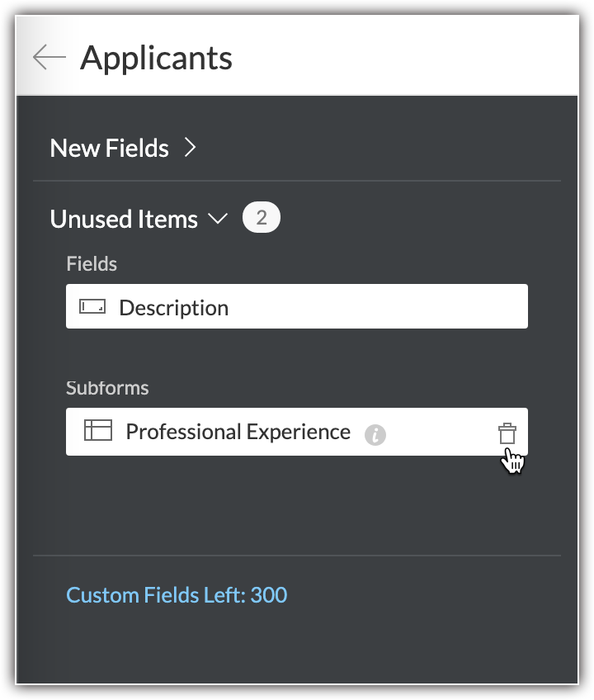This screenshot has height=700, width=594.
Task: Delete the Professional Experience subform via trash icon
Action: pyautogui.click(x=507, y=433)
